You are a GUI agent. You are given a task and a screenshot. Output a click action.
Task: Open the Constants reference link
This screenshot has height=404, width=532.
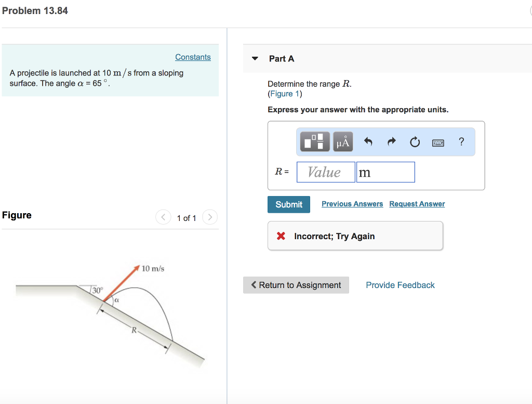pyautogui.click(x=193, y=57)
